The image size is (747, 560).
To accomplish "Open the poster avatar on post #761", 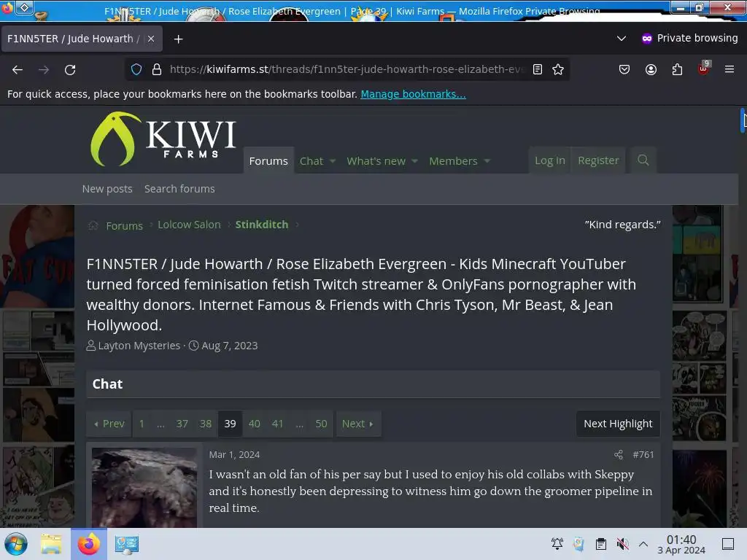I will (144, 487).
